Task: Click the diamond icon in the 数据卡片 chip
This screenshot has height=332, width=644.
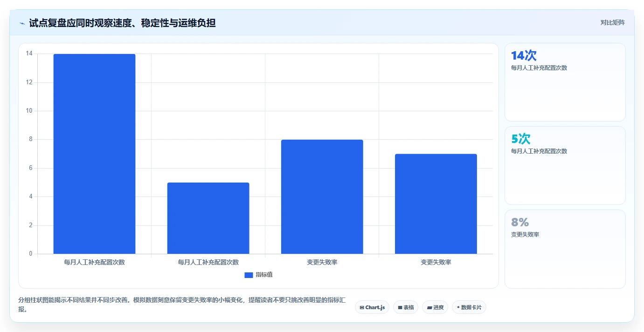Action: [x=458, y=307]
